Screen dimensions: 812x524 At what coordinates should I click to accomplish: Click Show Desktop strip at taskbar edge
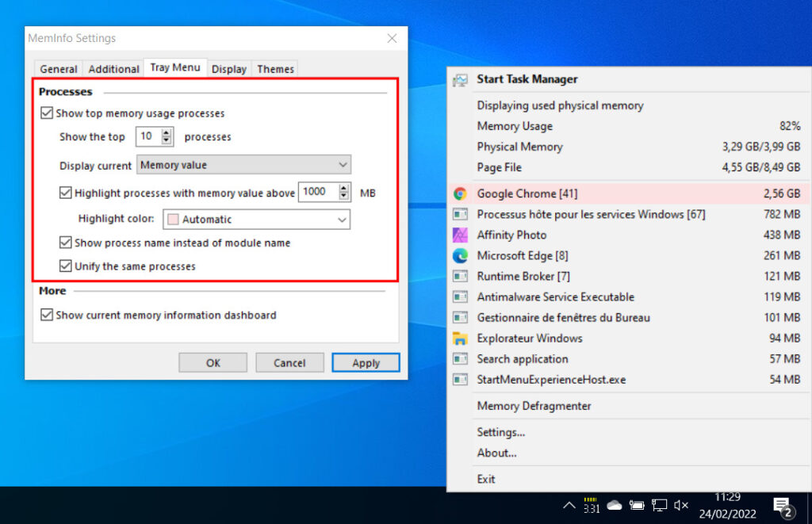tap(809, 505)
